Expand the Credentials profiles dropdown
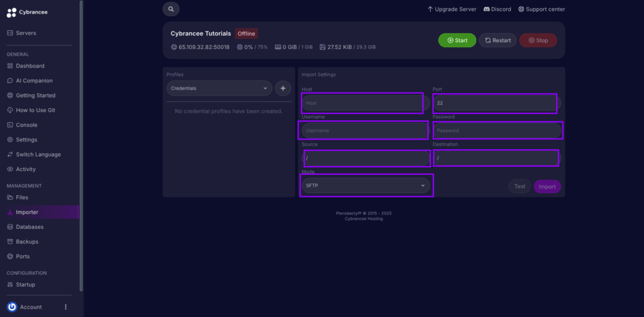This screenshot has width=644, height=317. 219,88
